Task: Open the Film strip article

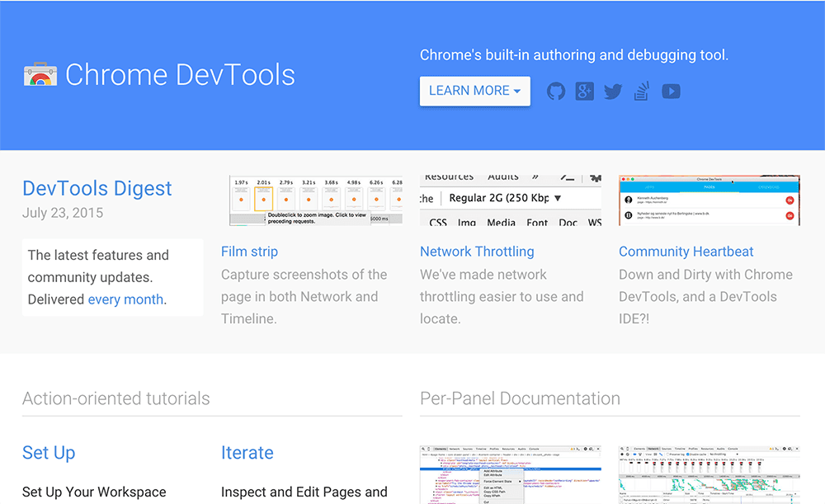Action: tap(249, 252)
